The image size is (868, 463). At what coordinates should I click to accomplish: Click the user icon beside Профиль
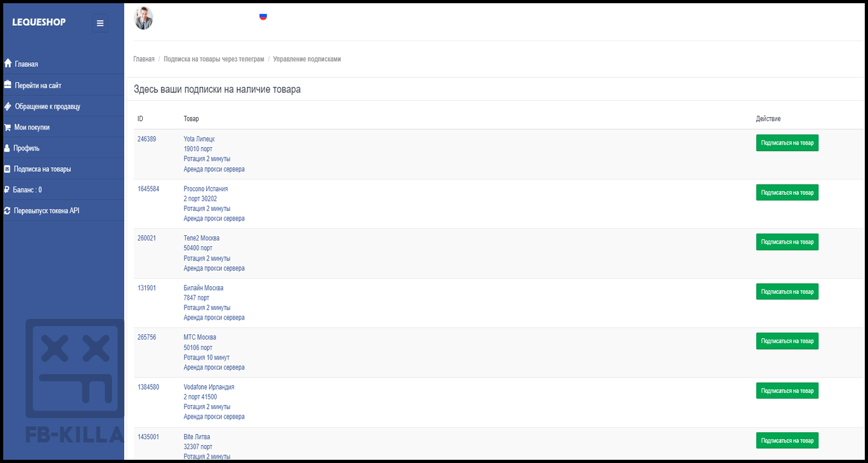point(7,148)
